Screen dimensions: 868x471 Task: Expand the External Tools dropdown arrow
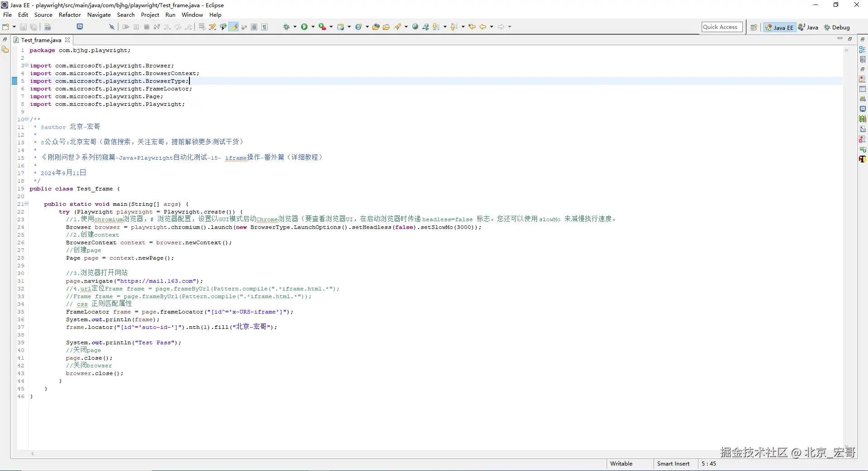pyautogui.click(x=331, y=27)
